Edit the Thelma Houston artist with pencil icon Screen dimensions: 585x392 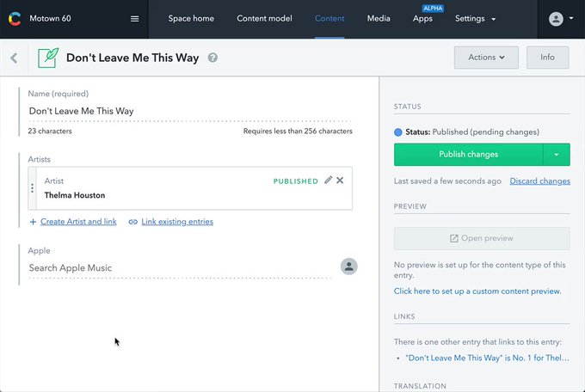pos(328,181)
